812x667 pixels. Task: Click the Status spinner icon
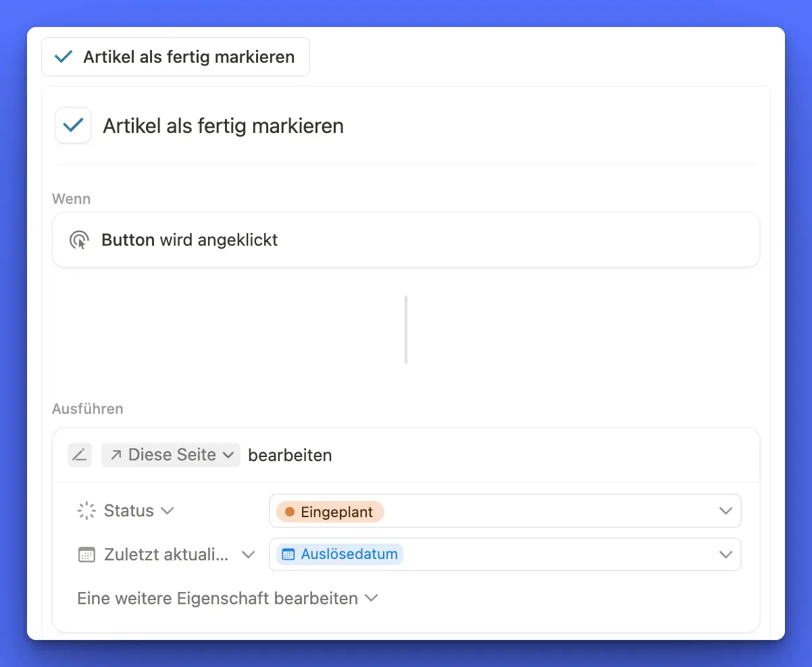click(x=86, y=511)
